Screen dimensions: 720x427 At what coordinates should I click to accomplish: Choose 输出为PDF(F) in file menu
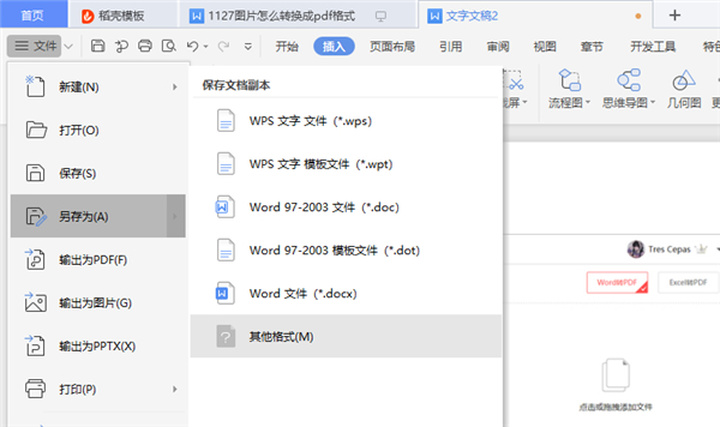tap(98, 260)
